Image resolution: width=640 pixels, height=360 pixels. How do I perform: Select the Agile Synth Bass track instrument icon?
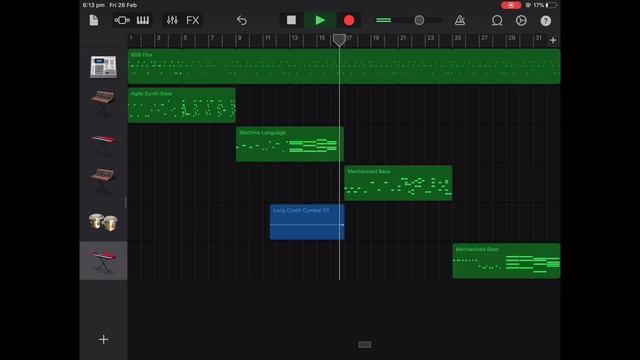click(x=103, y=102)
